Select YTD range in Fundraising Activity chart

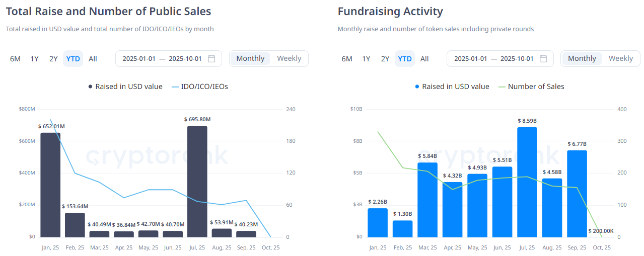[x=405, y=59]
